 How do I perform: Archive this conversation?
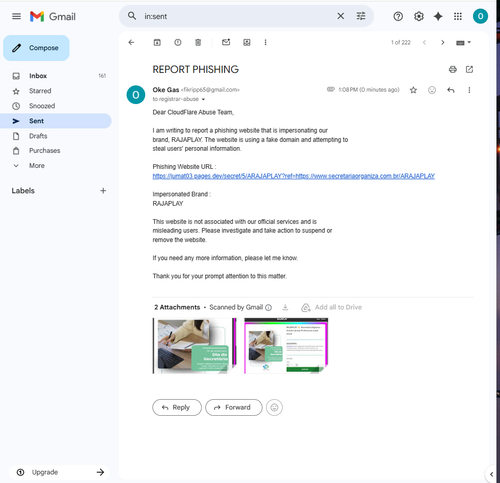157,42
